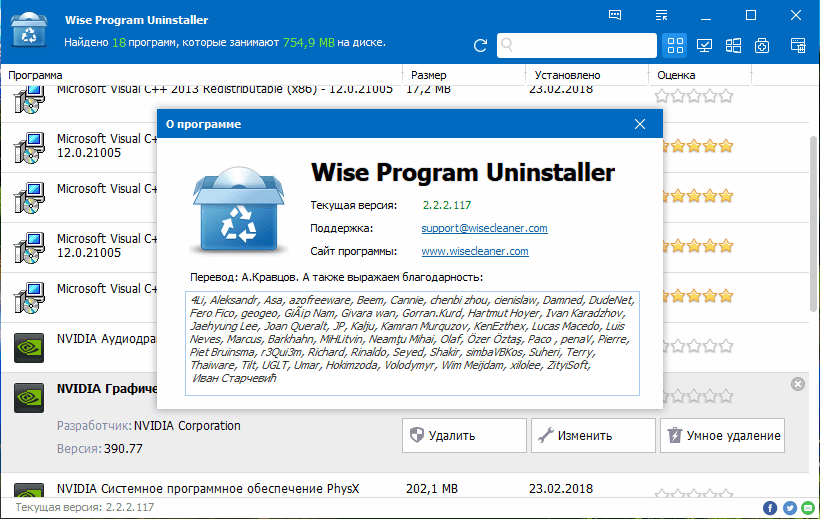Click the uninstall window trash icon in toolbar
The image size is (820, 519).
click(798, 45)
